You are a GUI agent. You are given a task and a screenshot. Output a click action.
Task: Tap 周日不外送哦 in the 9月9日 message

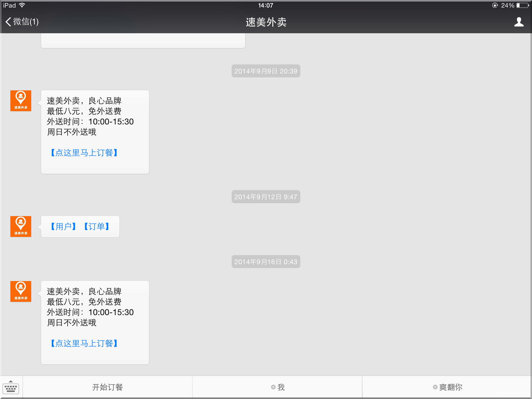coord(72,132)
